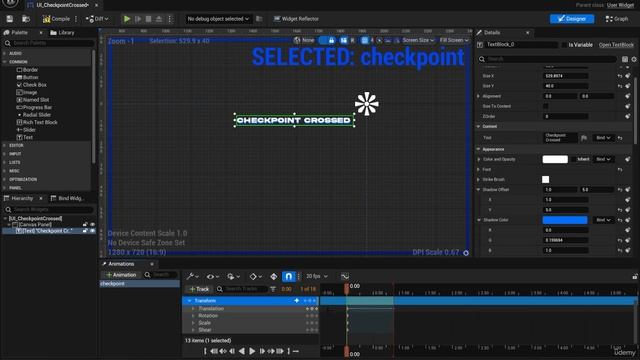
Task: Stop the simulation from the toolbar
Action: (x=149, y=19)
